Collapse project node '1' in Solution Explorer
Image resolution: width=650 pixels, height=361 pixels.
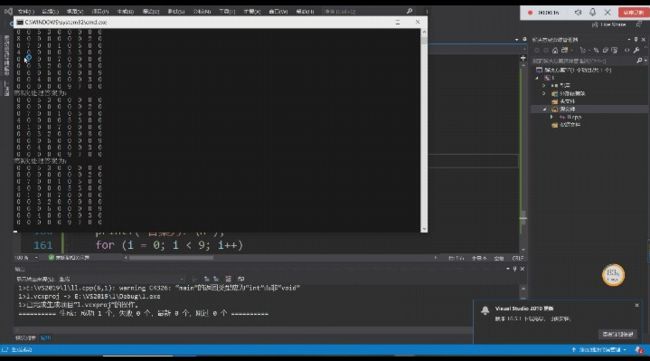[537, 78]
